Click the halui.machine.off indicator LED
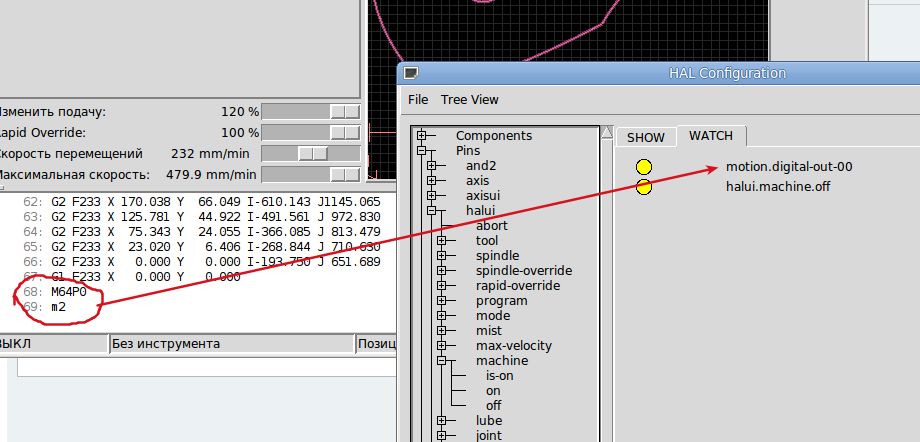 point(644,187)
